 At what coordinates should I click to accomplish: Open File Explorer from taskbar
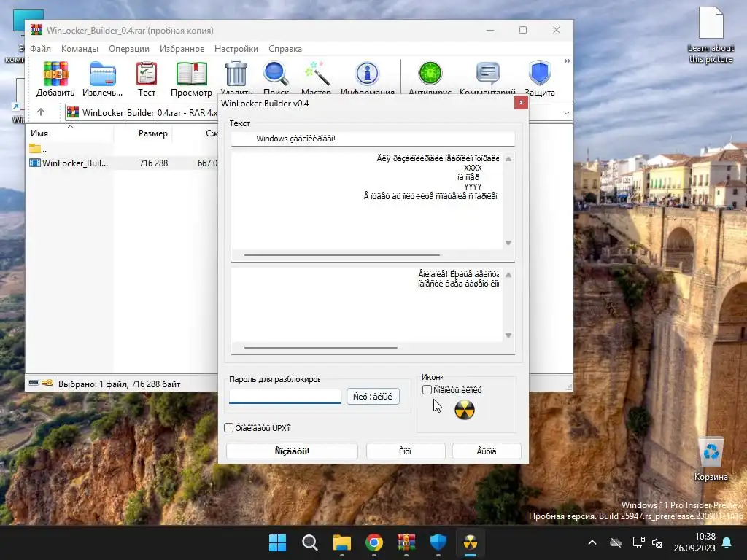pos(341,542)
